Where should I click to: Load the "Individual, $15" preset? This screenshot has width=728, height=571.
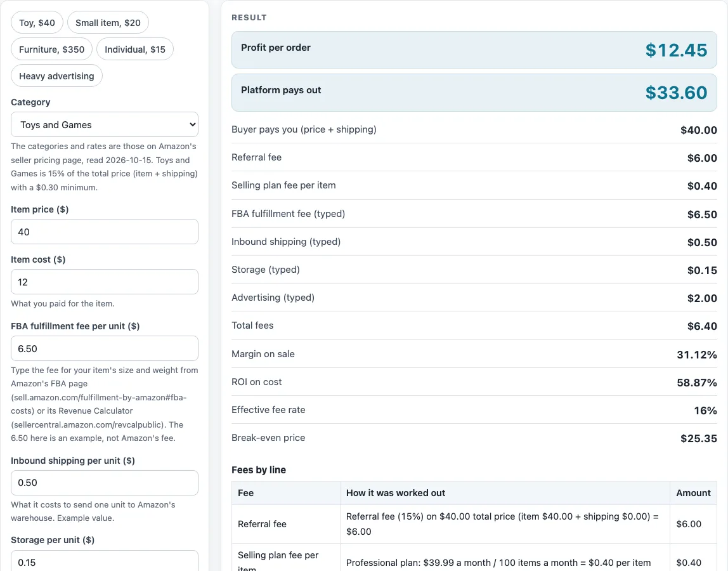coord(134,49)
